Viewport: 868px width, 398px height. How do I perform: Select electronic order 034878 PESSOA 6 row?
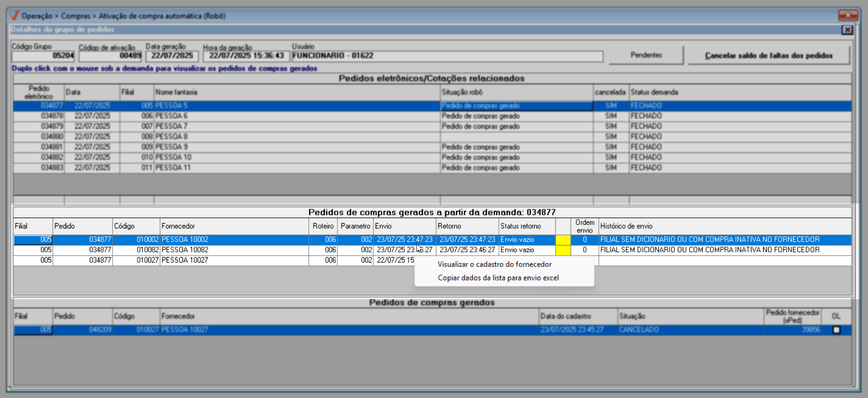point(293,116)
